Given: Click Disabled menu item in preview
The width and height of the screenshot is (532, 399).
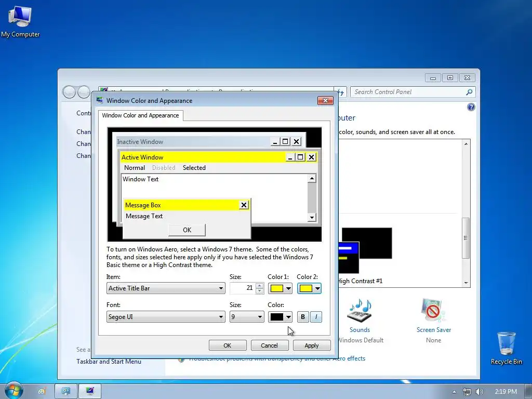Looking at the screenshot, I should coord(164,168).
